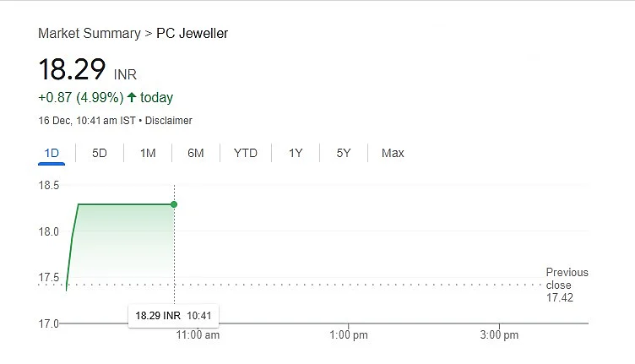This screenshot has height=364, width=635.
Task: Click the 11:00 am axis label
Action: coord(198,334)
